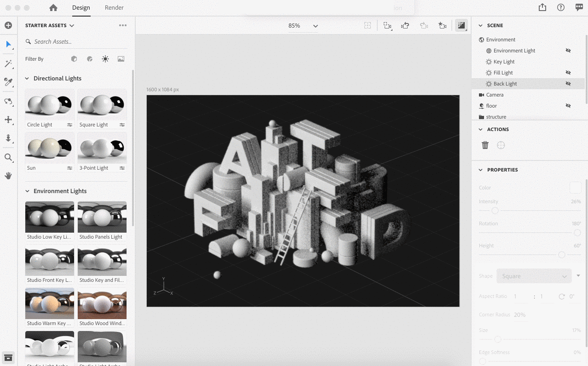
Task: Click the frame selection icon in toolbar
Action: [368, 26]
